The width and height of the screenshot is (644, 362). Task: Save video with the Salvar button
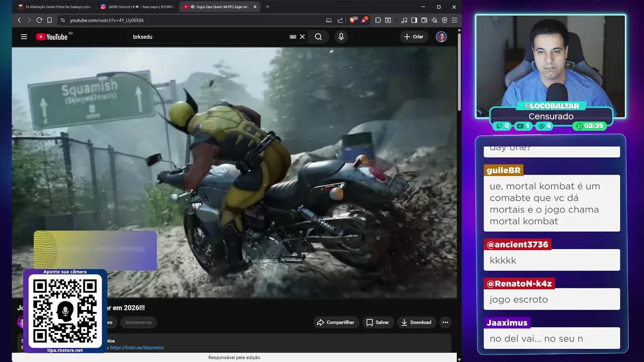click(378, 322)
